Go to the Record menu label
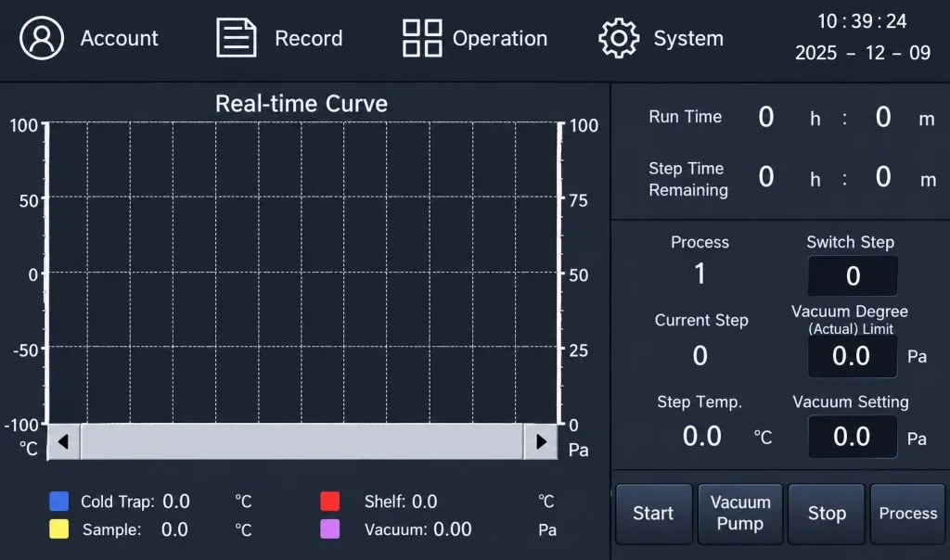The height and width of the screenshot is (560, 950). tap(308, 38)
